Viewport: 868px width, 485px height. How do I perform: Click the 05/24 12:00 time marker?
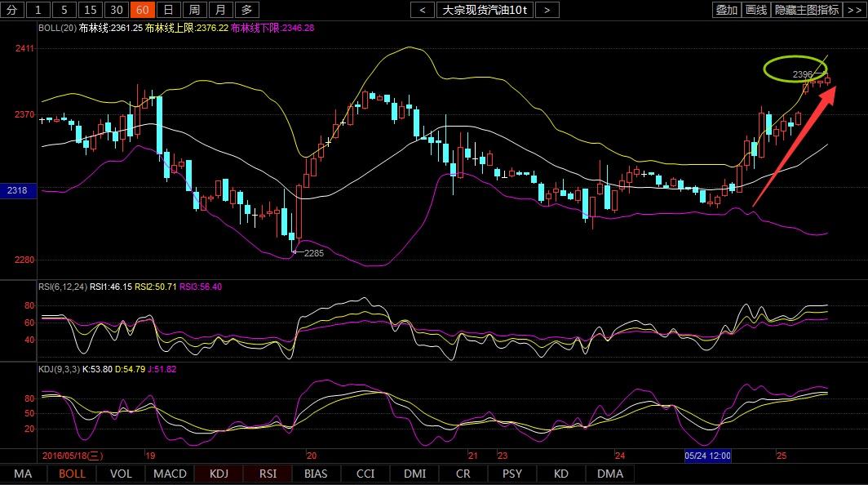tap(707, 456)
